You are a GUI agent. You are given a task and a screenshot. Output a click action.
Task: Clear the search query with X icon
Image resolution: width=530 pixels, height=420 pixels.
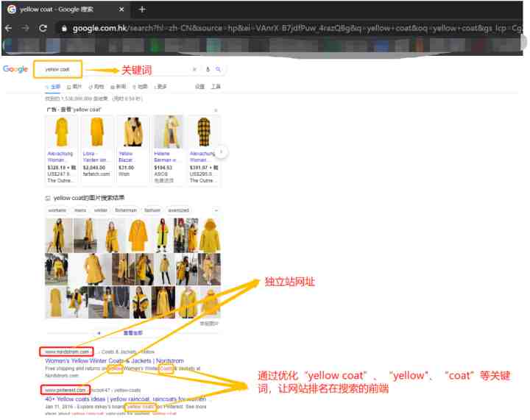pos(194,69)
